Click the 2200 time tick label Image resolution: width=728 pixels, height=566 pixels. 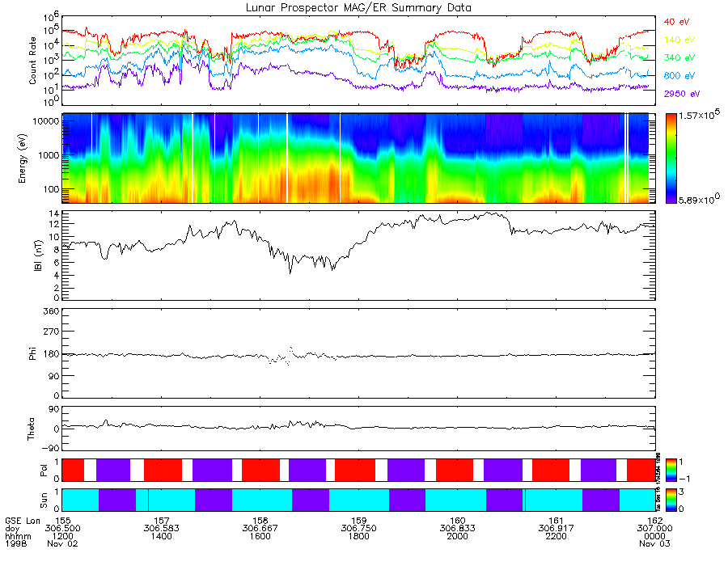coord(557,536)
